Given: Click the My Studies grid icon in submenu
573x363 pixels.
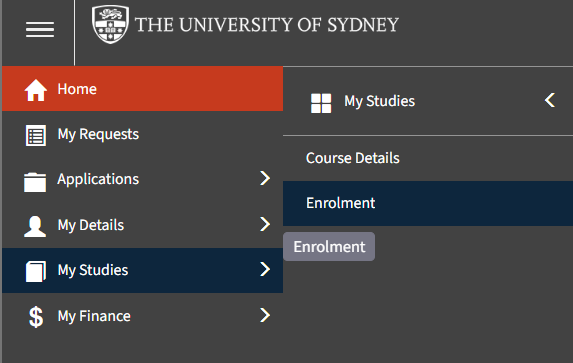Looking at the screenshot, I should click(321, 103).
